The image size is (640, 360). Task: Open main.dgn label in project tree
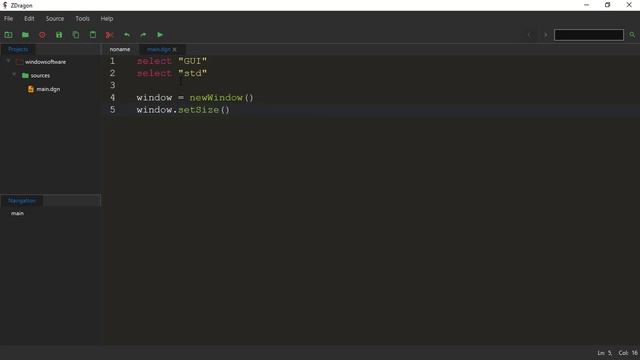pyautogui.click(x=48, y=89)
